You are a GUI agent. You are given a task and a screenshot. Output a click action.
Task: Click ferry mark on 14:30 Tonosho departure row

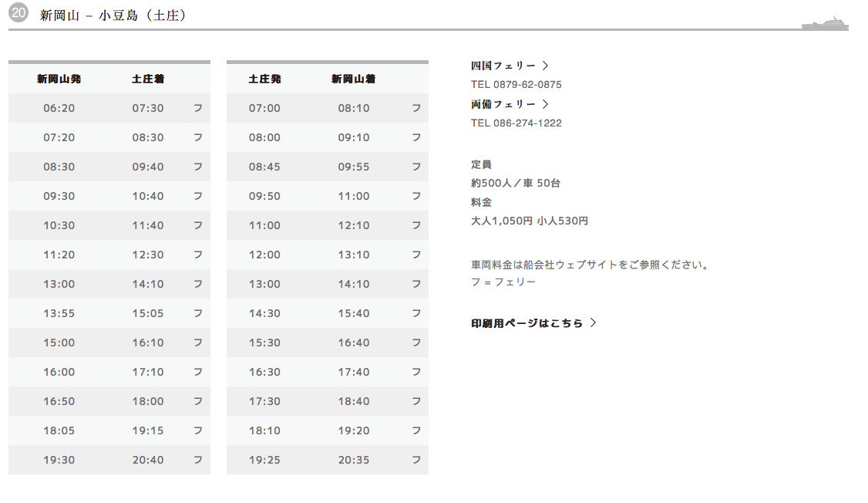point(416,313)
